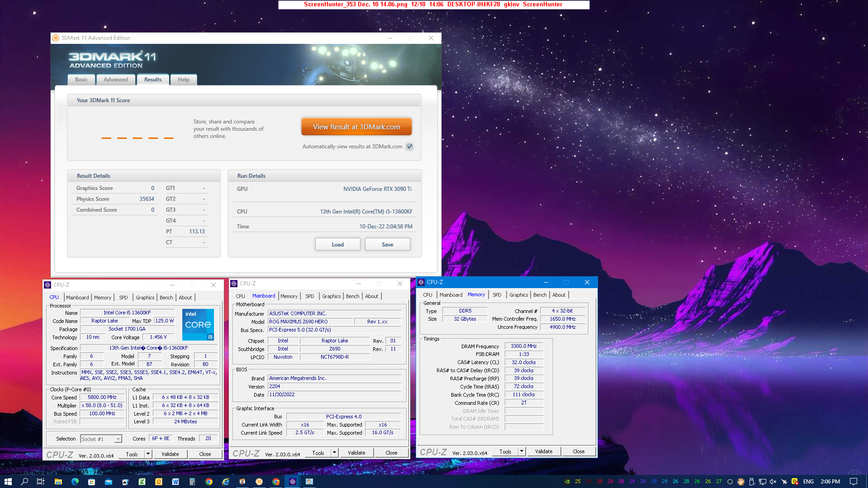The width and height of the screenshot is (868, 488).
Task: Launch Word from the taskbar
Action: [175, 481]
